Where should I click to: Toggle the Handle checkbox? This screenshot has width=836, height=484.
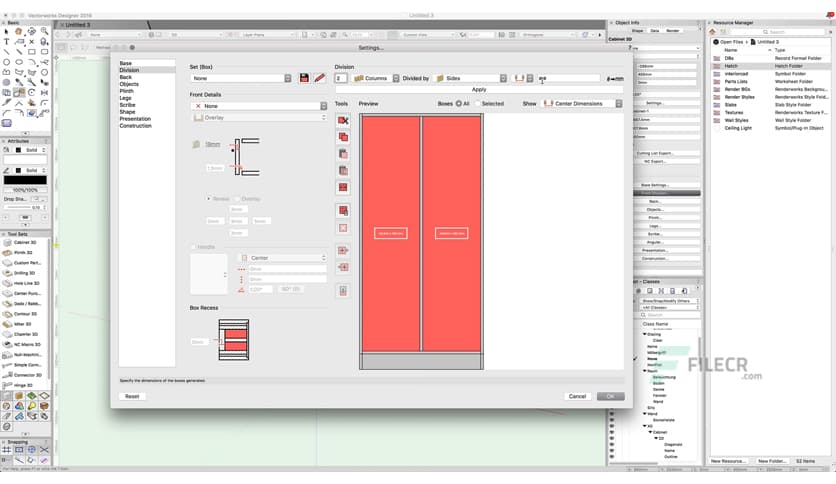194,247
